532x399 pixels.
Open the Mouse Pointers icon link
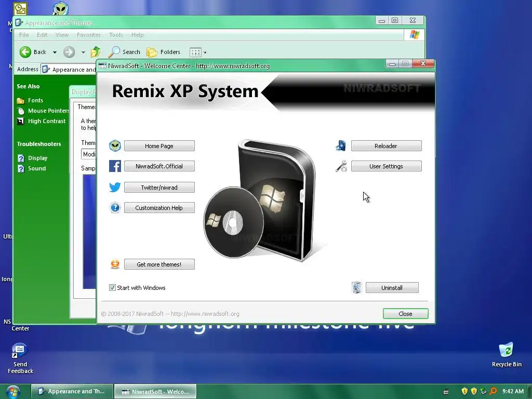(21, 111)
